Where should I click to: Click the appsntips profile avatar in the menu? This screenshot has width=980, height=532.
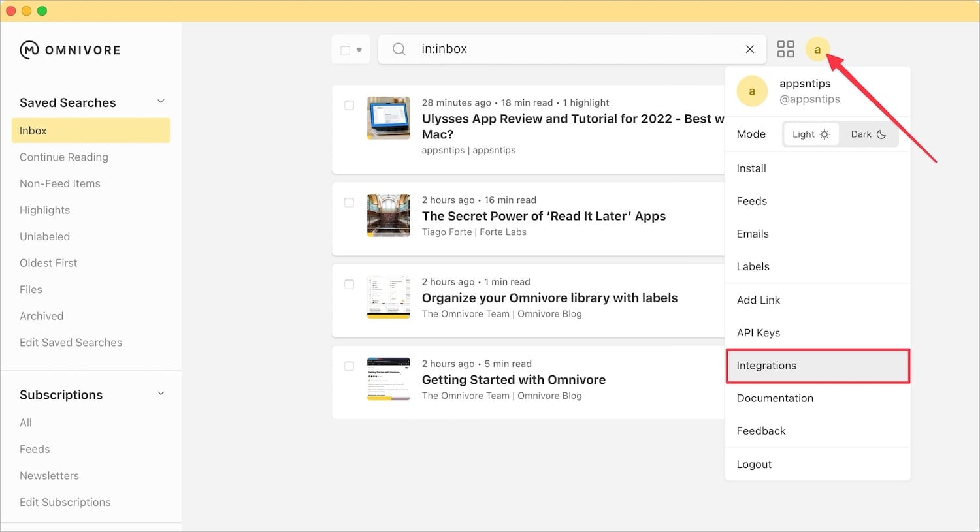(x=752, y=91)
